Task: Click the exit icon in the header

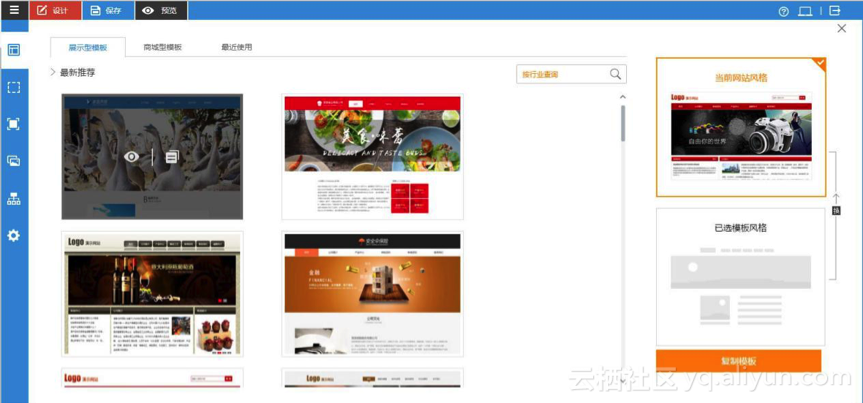Action: tap(835, 11)
